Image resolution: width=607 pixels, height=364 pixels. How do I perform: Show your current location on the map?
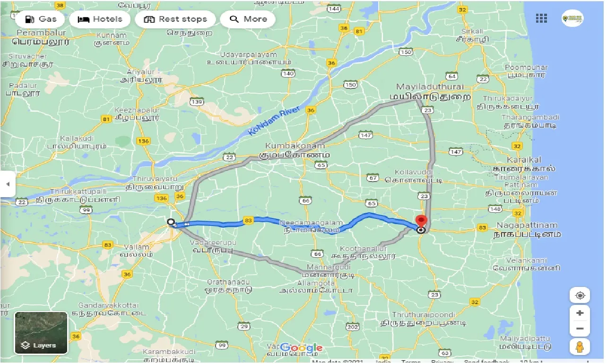(580, 296)
